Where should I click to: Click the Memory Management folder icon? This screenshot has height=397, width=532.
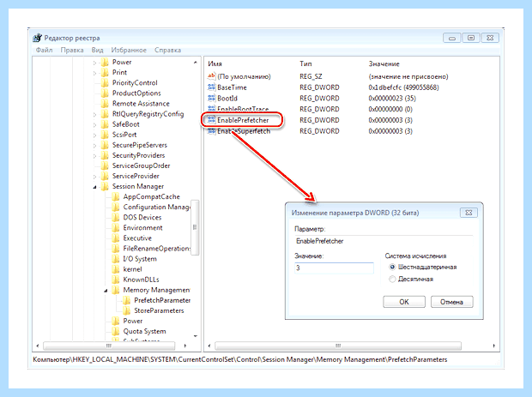coord(116,290)
